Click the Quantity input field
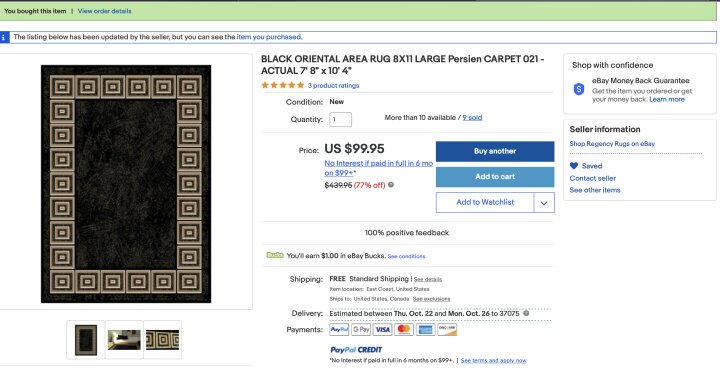Viewport: 720px width, 370px height. (x=340, y=119)
